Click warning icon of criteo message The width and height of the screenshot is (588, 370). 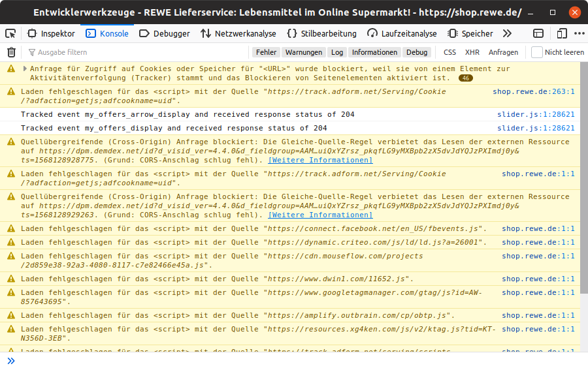pyautogui.click(x=11, y=242)
